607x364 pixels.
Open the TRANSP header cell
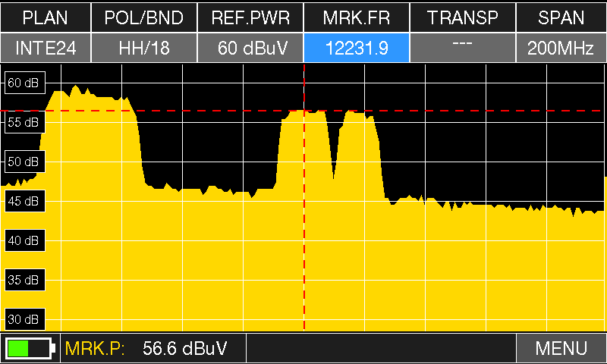tap(463, 17)
